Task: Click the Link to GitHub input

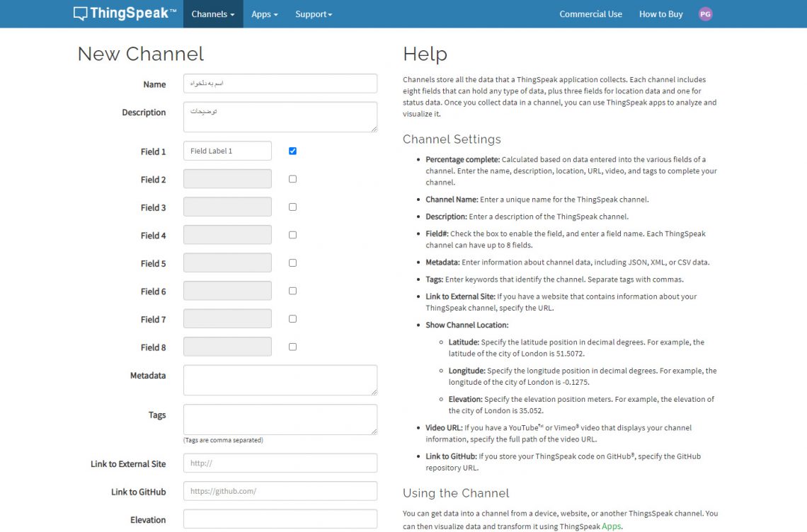Action: [280, 491]
